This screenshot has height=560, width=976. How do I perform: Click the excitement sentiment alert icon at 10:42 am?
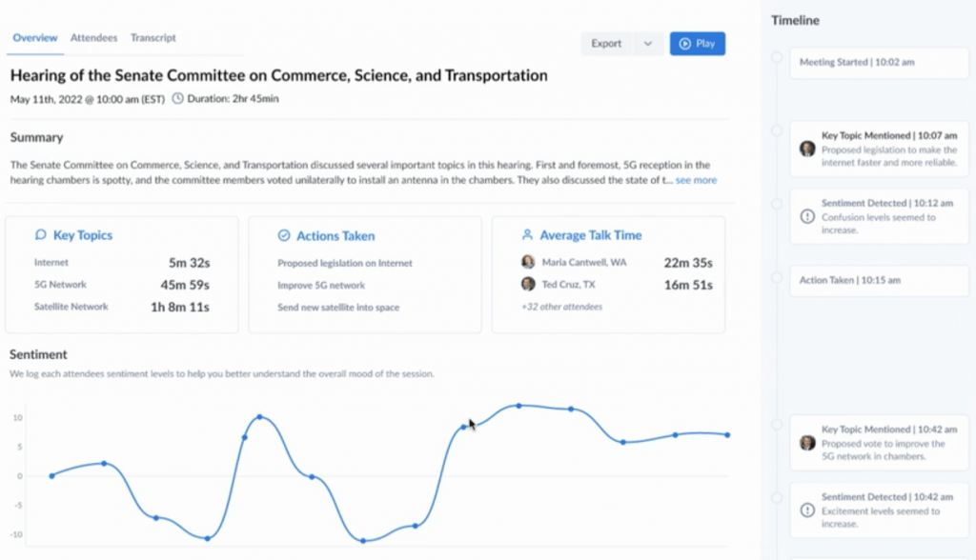click(807, 510)
